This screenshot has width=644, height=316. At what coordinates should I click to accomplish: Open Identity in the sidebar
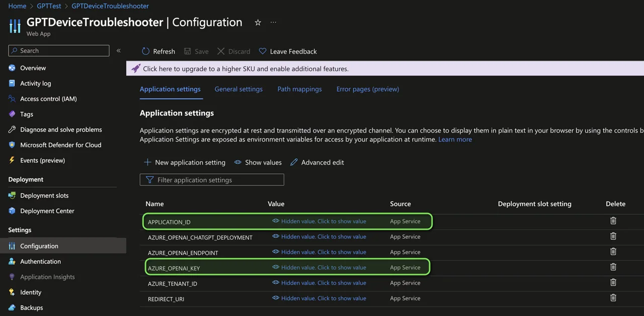pos(31,292)
